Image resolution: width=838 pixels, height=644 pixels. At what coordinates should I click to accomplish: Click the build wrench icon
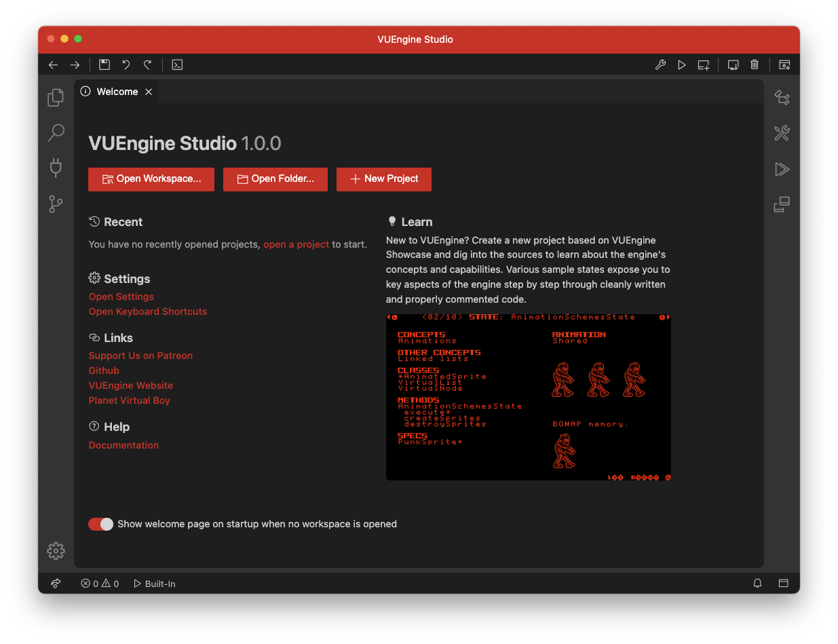[660, 64]
